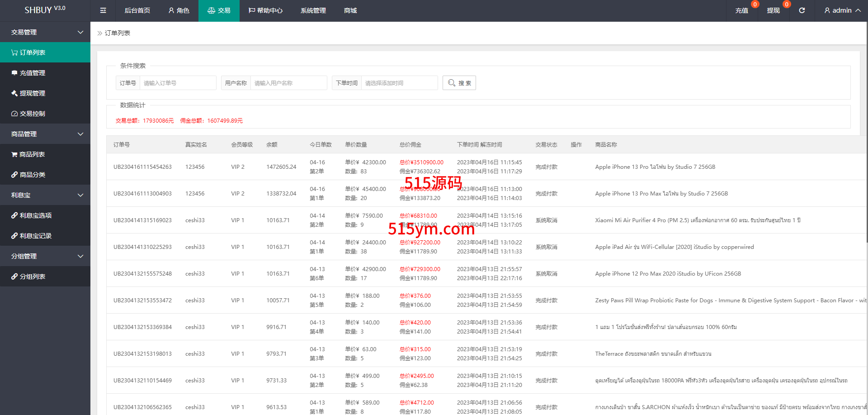The height and width of the screenshot is (415, 868).
Task: Switch to the 帮助中心 top menu
Action: click(x=265, y=10)
